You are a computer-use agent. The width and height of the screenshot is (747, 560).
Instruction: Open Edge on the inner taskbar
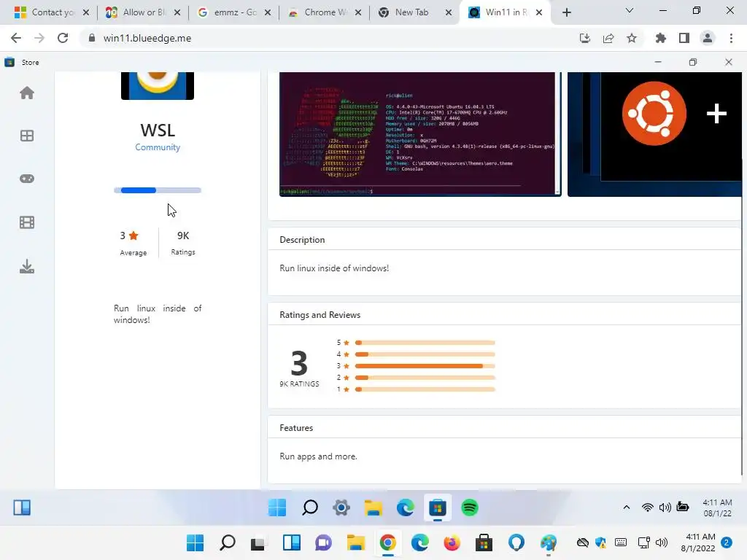point(406,507)
